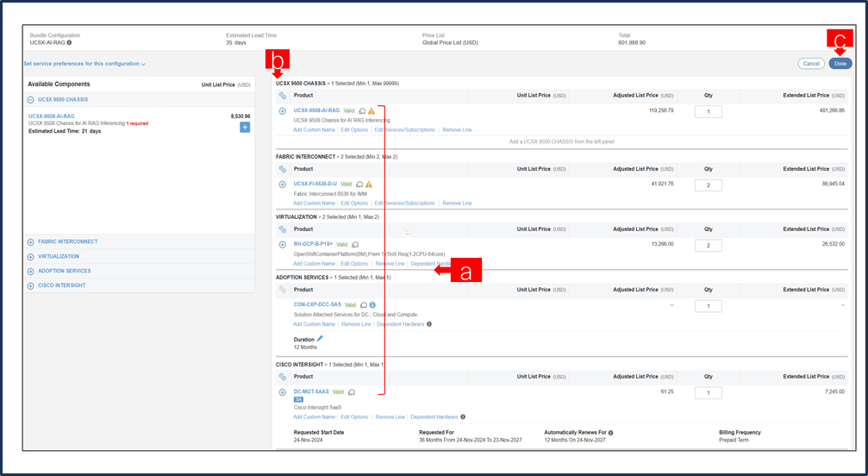Click Remove Line for UCSX-FI-6536-D-U
The height and width of the screenshot is (476, 868).
pyautogui.click(x=457, y=204)
